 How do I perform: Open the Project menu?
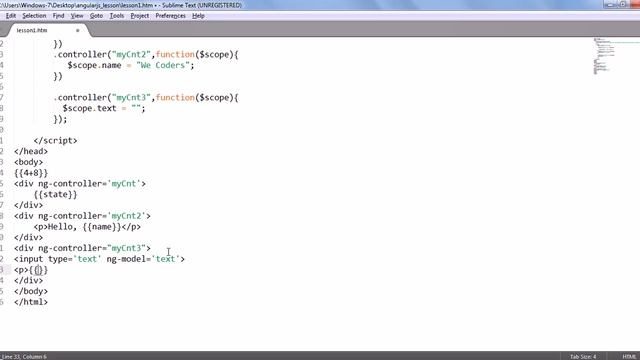140,16
